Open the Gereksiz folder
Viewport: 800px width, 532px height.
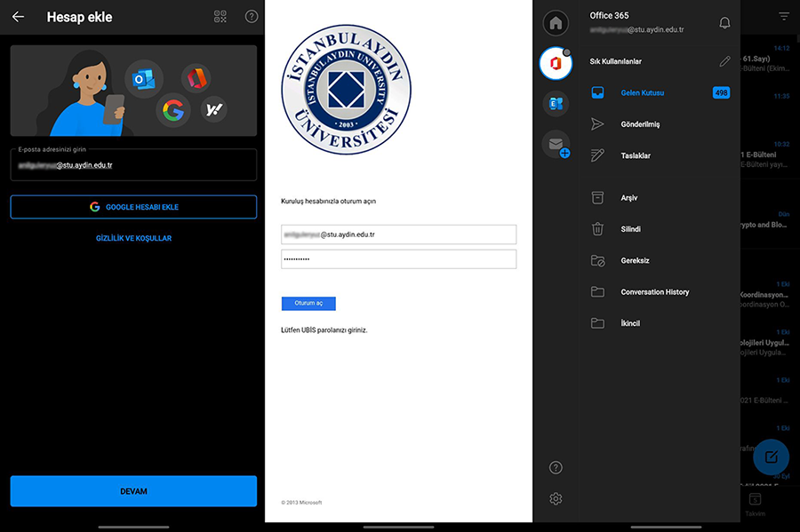(660, 260)
